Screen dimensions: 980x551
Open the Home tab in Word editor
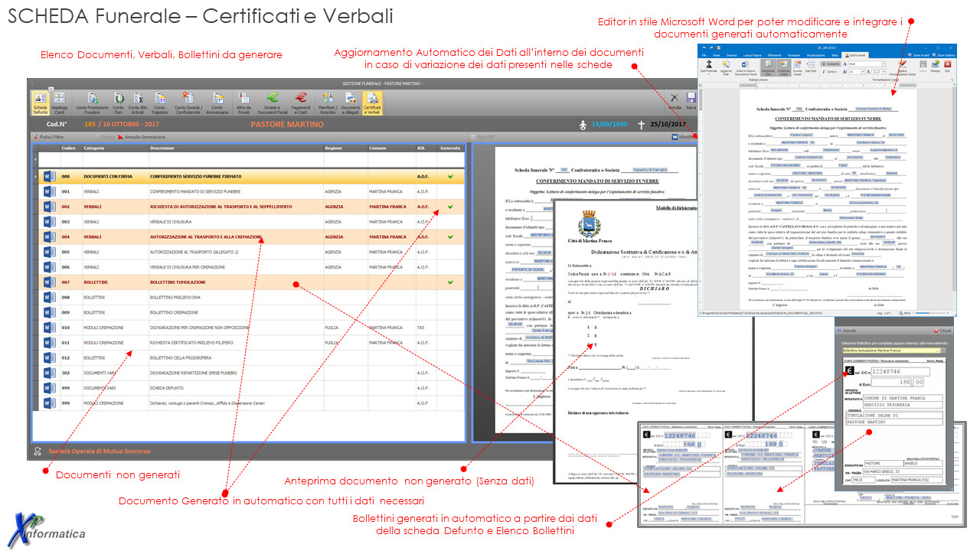716,55
